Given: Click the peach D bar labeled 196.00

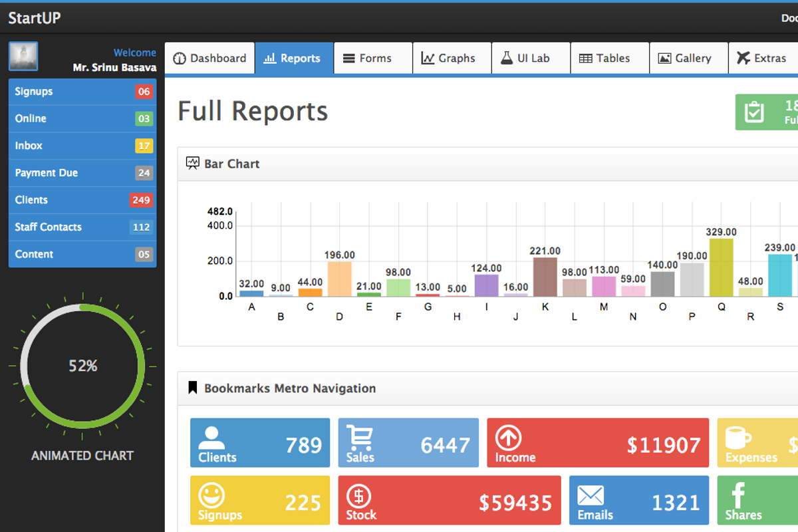Looking at the screenshot, I should click(340, 279).
